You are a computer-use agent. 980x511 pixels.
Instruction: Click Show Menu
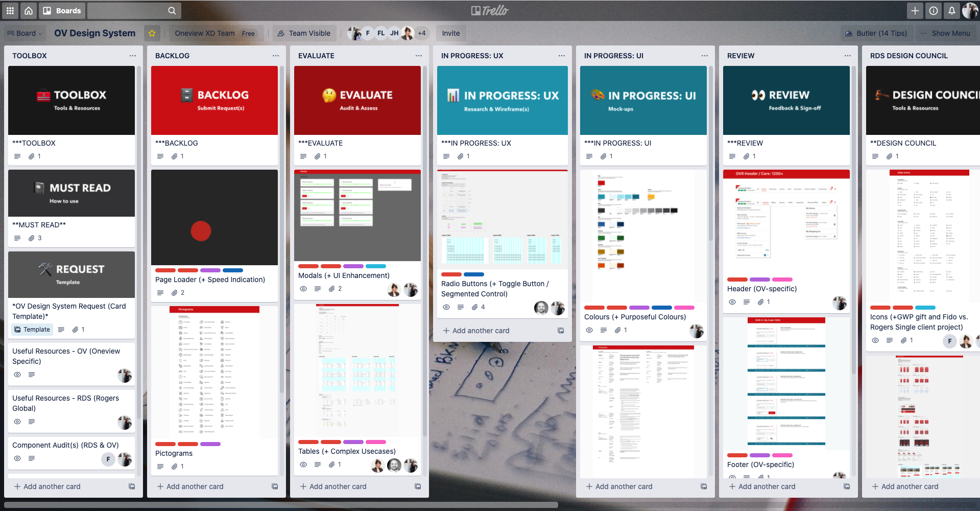pos(945,33)
